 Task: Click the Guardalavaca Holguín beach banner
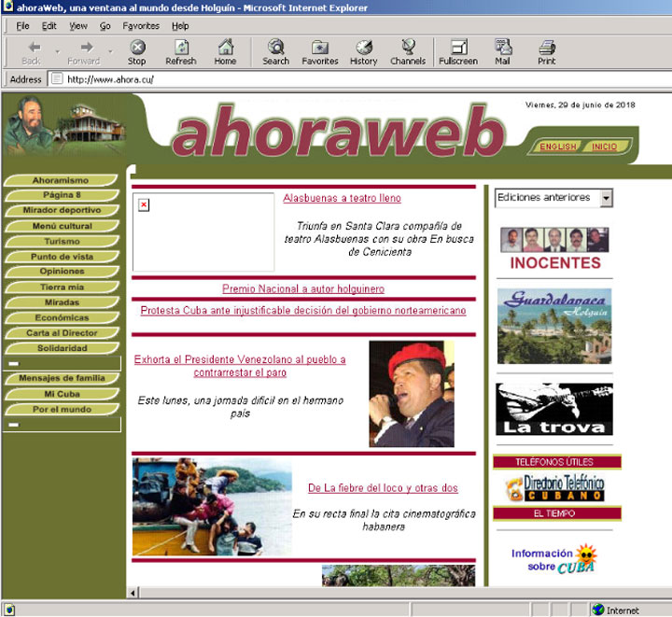tap(554, 327)
